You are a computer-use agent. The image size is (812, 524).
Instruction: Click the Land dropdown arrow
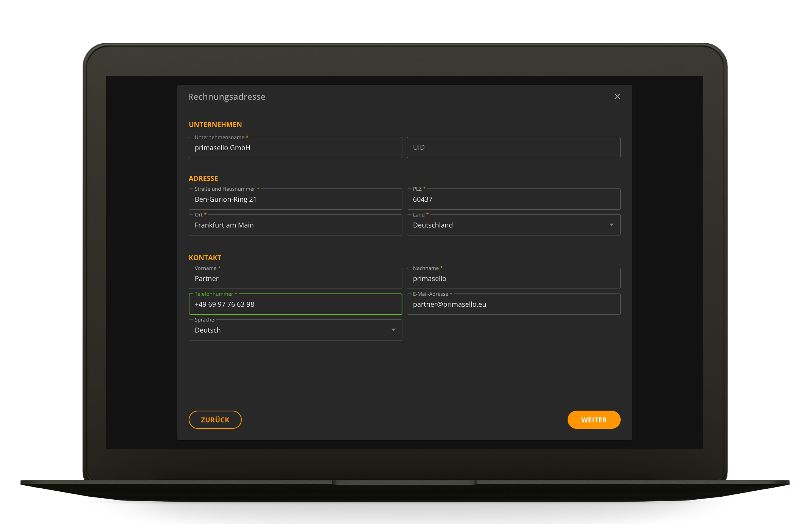pos(611,225)
